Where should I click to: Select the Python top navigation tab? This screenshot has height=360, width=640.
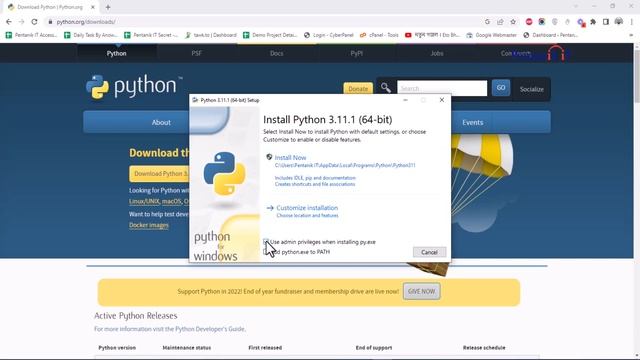pyautogui.click(x=117, y=53)
